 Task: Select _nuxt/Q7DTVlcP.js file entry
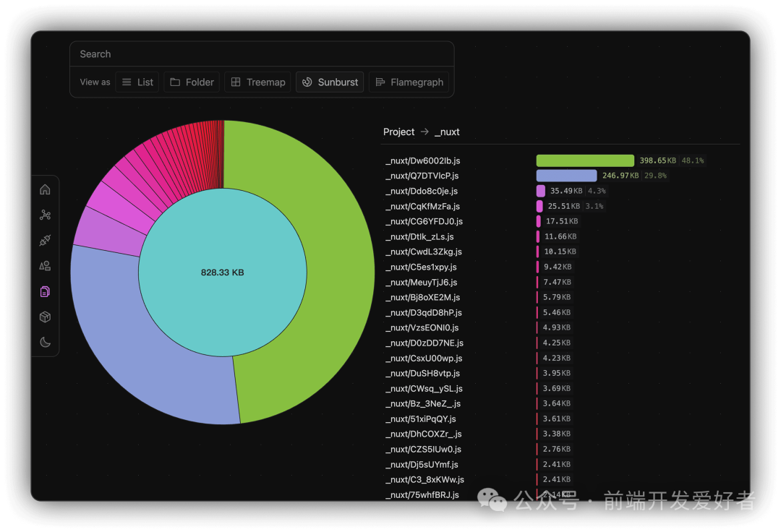pyautogui.click(x=422, y=176)
